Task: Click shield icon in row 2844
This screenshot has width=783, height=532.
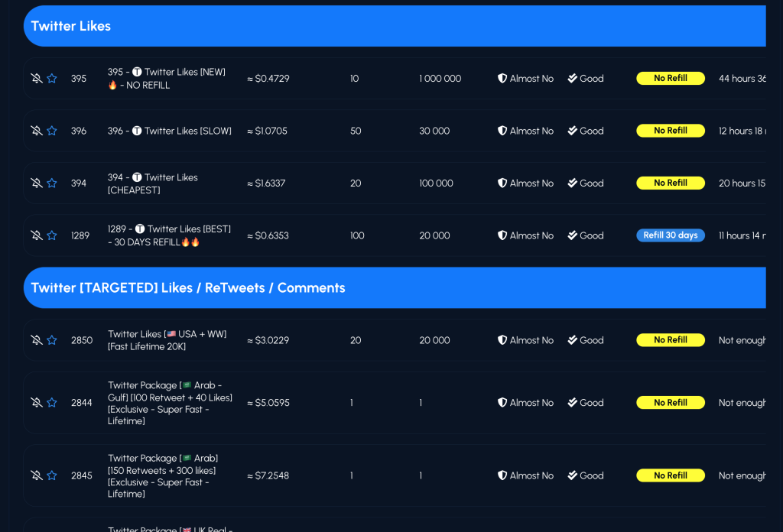Action: click(x=502, y=403)
